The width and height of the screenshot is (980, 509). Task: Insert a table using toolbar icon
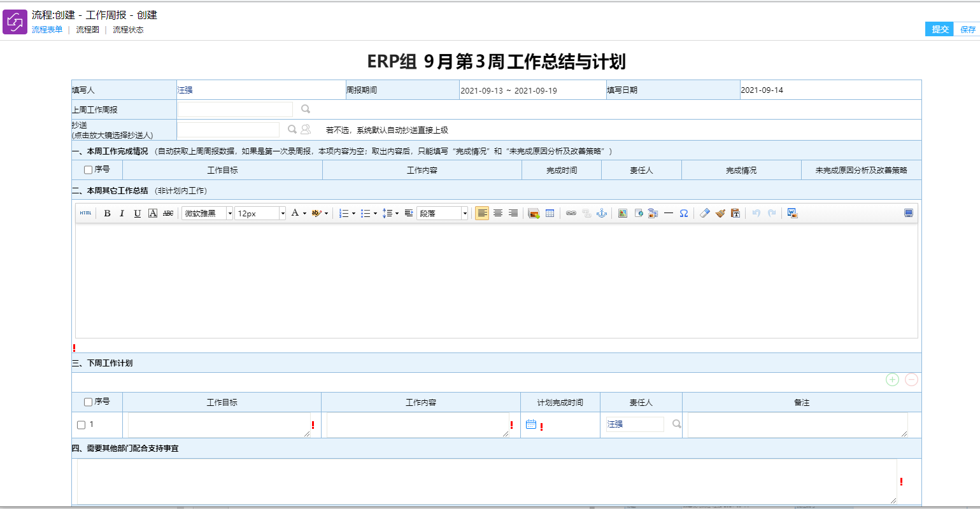click(550, 213)
